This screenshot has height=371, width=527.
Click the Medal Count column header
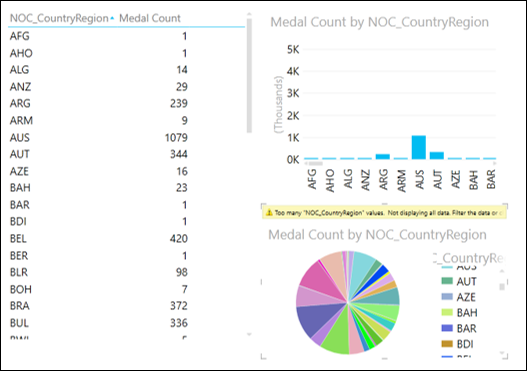[x=150, y=18]
